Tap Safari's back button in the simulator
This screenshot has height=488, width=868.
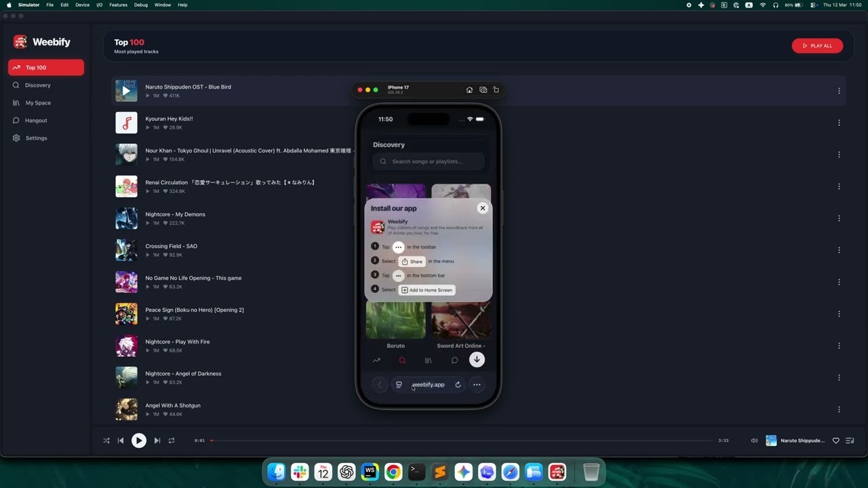coord(380,385)
